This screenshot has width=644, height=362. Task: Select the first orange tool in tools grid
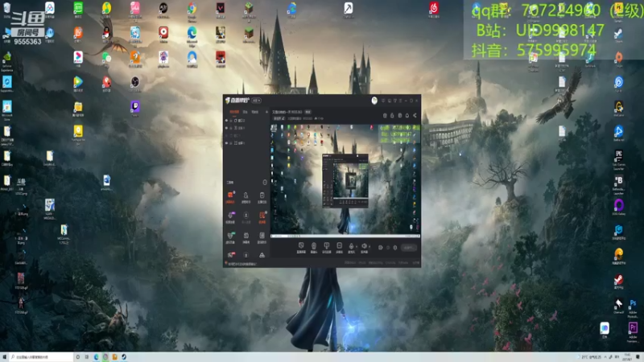point(230,196)
